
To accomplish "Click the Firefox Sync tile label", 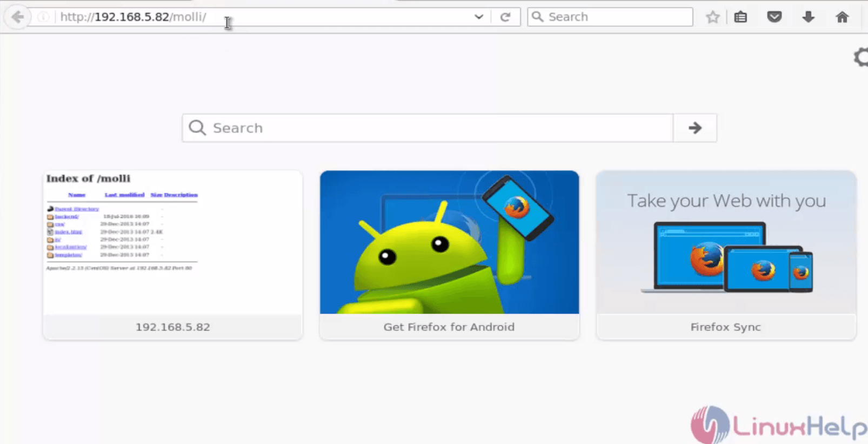I will pos(726,327).
